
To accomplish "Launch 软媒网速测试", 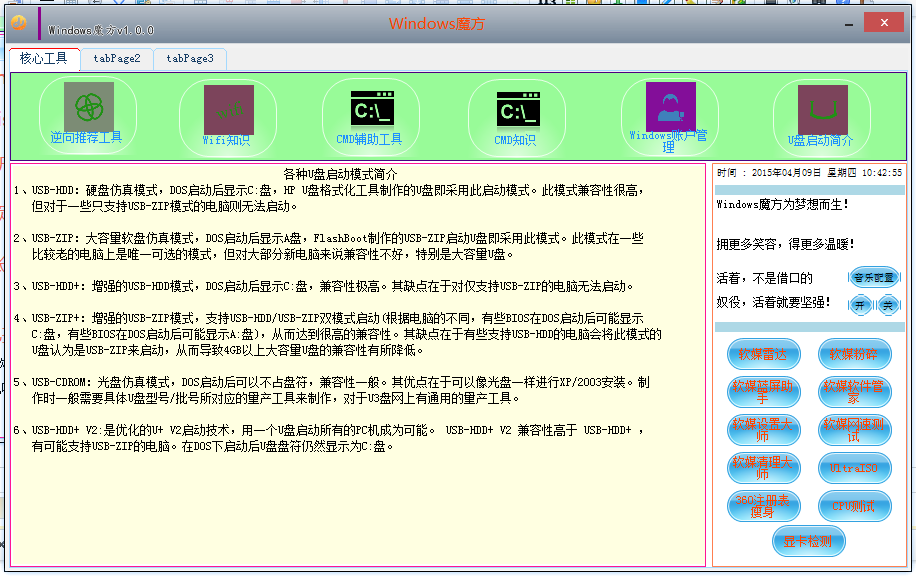I will pyautogui.click(x=854, y=430).
